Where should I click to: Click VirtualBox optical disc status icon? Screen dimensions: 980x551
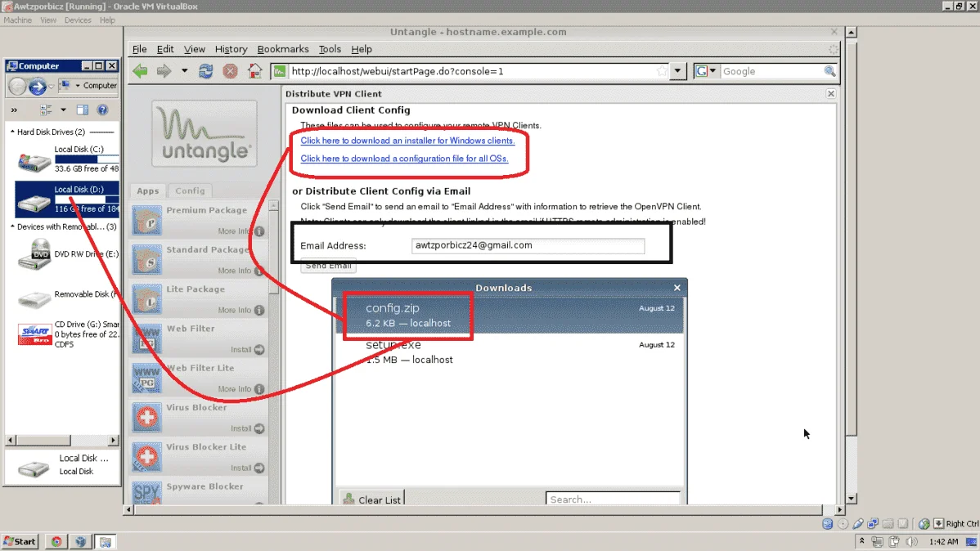tap(843, 524)
